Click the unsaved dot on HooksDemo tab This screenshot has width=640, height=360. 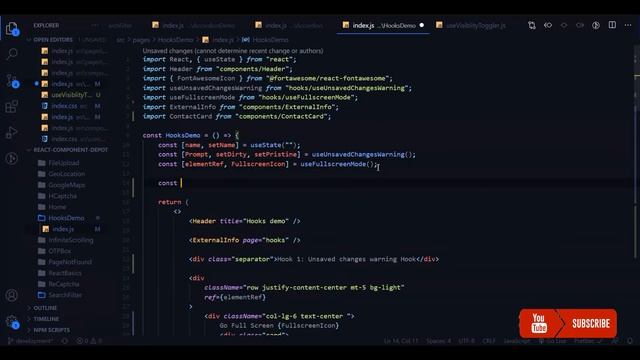422,25
